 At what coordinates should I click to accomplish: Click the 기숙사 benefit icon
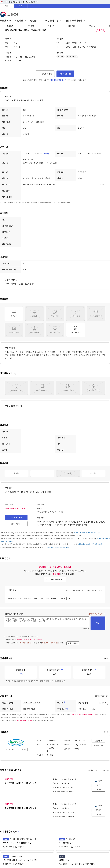[34, 313]
